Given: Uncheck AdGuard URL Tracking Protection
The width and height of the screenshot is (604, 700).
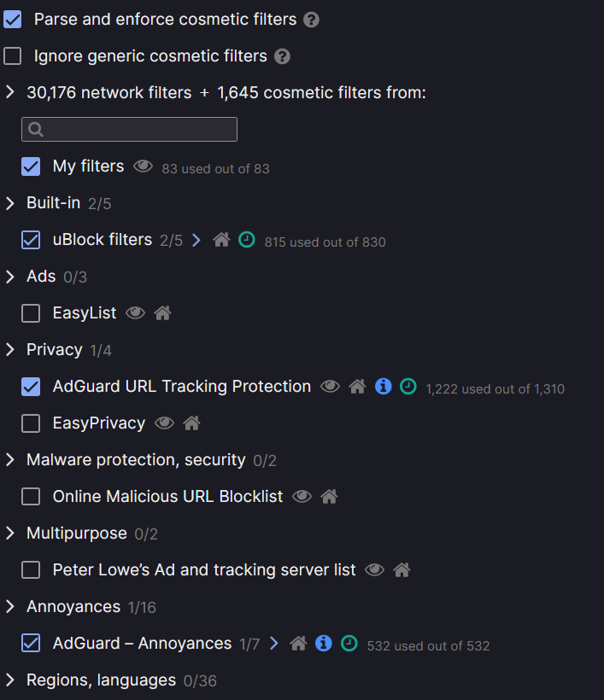Looking at the screenshot, I should click(31, 387).
